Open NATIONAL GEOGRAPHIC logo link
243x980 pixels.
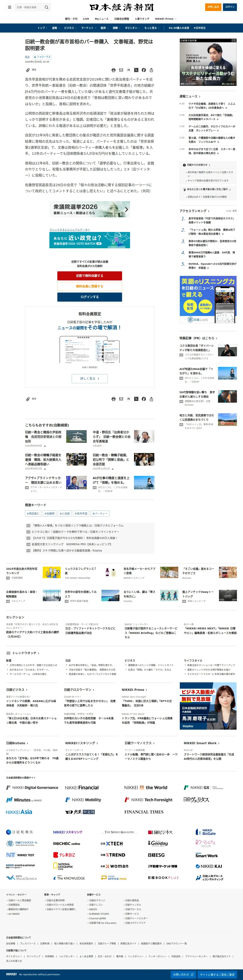click(63, 866)
